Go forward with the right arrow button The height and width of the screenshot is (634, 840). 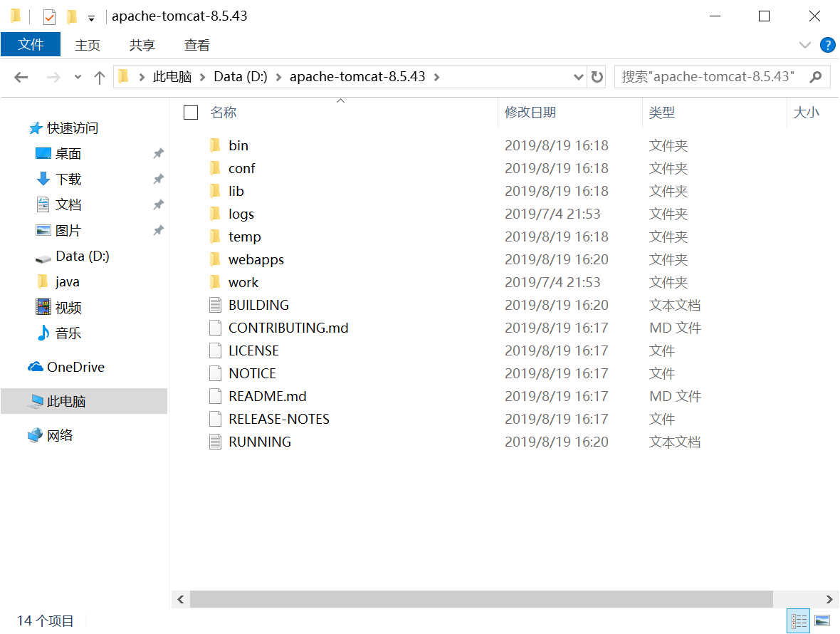[x=53, y=77]
